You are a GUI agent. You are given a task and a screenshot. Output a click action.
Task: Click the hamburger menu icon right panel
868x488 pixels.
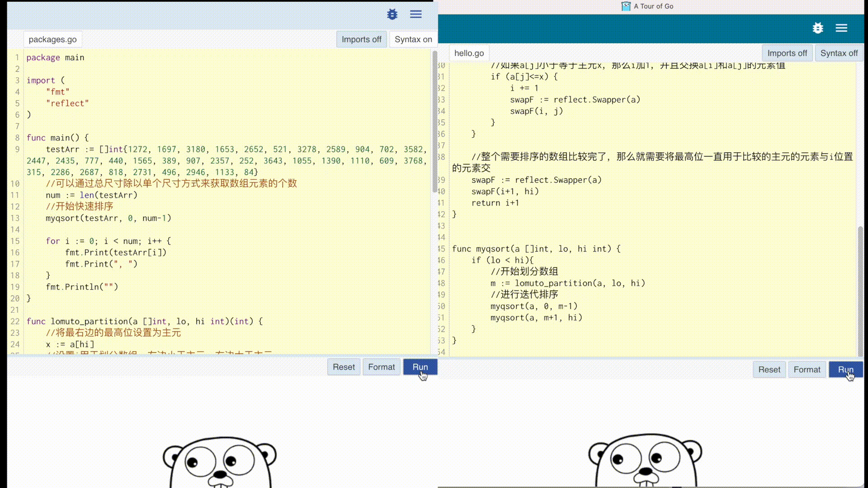coord(842,28)
